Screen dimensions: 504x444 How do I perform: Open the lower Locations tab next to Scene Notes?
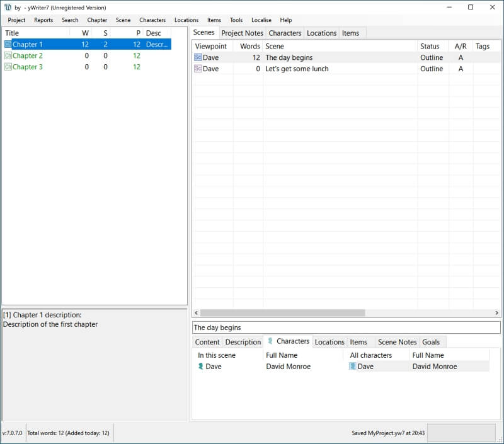pos(329,342)
